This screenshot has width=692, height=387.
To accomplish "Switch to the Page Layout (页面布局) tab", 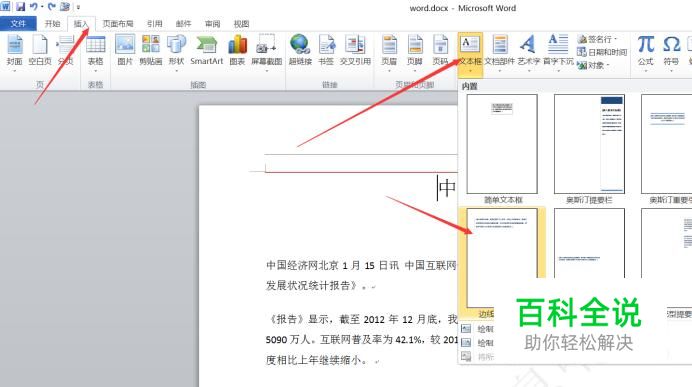I will [118, 23].
